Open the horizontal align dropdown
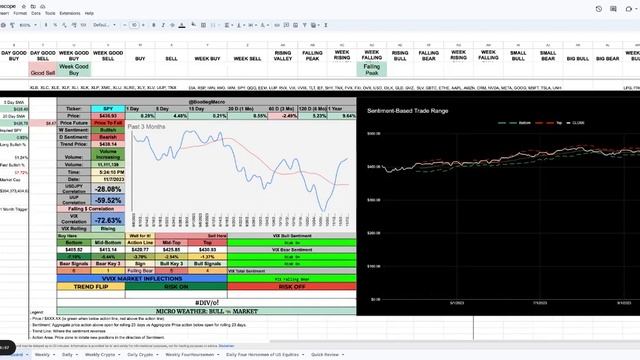This screenshot has width=640, height=360. point(229,25)
